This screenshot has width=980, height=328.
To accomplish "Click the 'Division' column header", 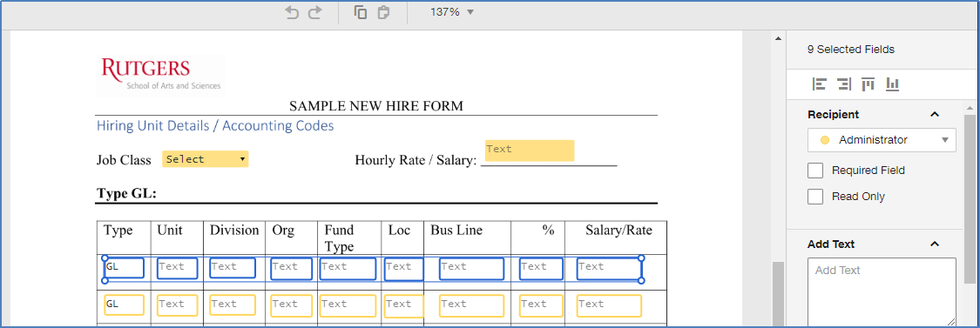I will tap(234, 231).
